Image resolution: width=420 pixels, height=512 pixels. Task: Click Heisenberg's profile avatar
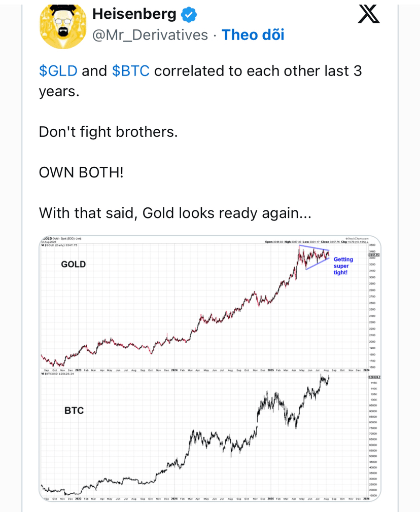(63, 26)
